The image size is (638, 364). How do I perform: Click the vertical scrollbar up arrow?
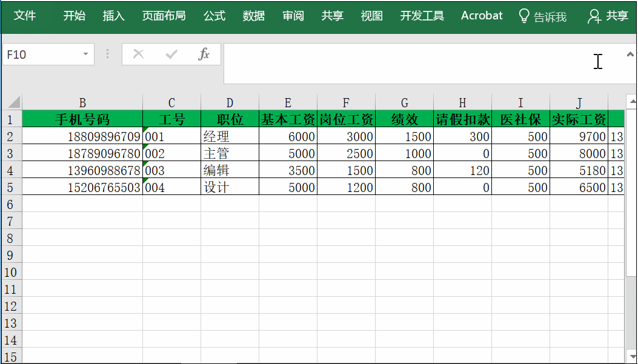pyautogui.click(x=632, y=101)
